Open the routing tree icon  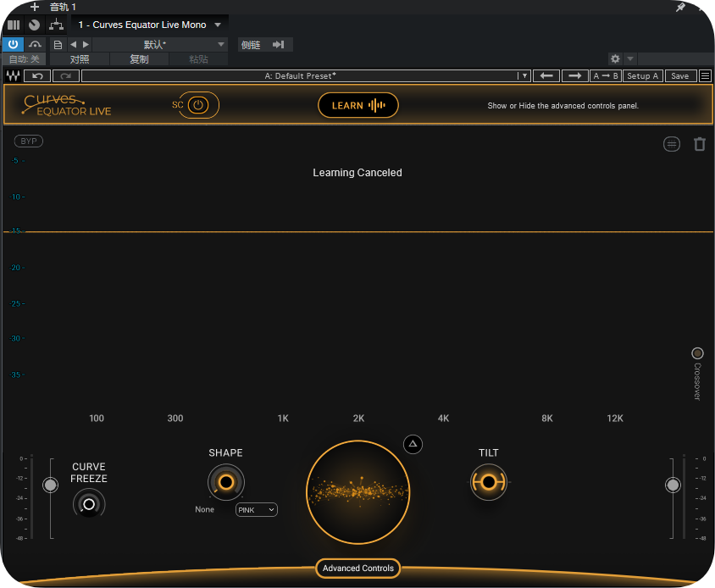point(56,25)
